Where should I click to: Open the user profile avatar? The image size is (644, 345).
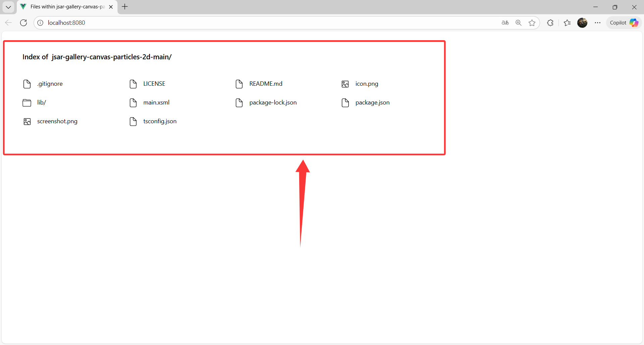[x=582, y=23]
